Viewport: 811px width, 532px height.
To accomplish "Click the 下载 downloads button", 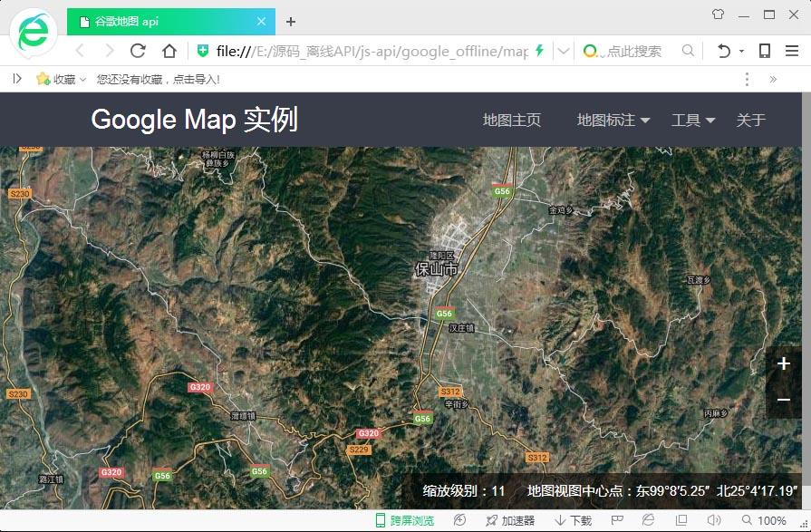I will coord(573,520).
